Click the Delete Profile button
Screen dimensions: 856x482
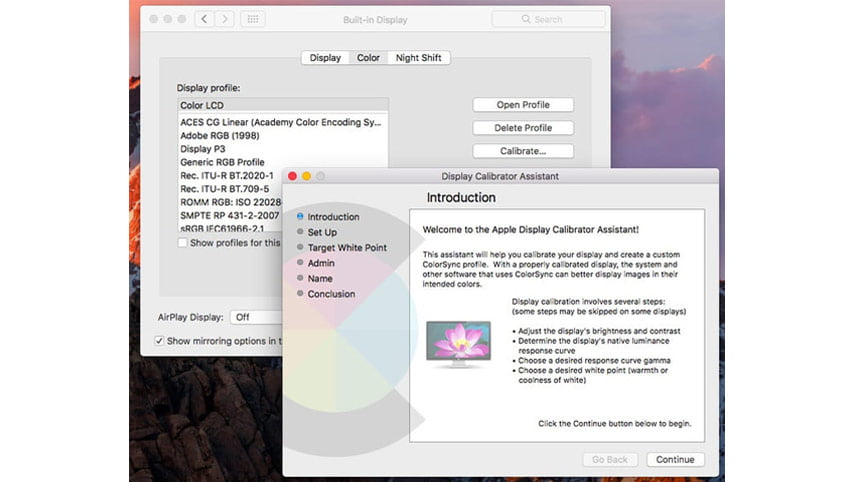523,128
